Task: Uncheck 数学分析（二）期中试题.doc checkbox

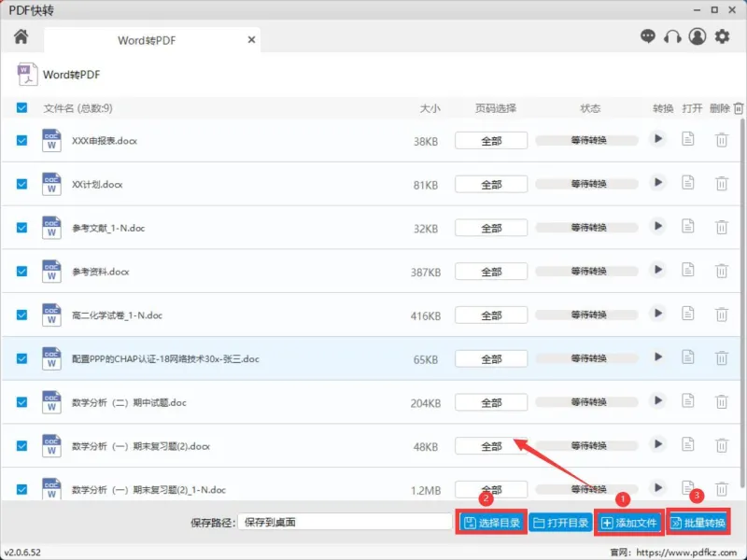Action: click(x=21, y=402)
